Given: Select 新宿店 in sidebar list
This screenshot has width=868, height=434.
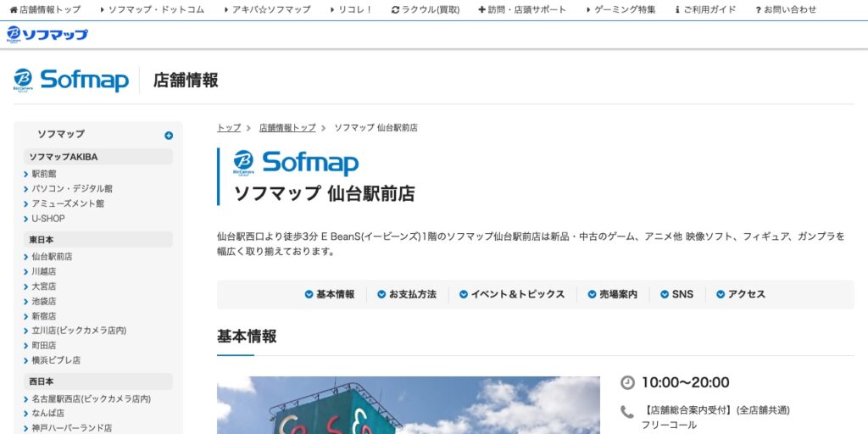Looking at the screenshot, I should [44, 317].
